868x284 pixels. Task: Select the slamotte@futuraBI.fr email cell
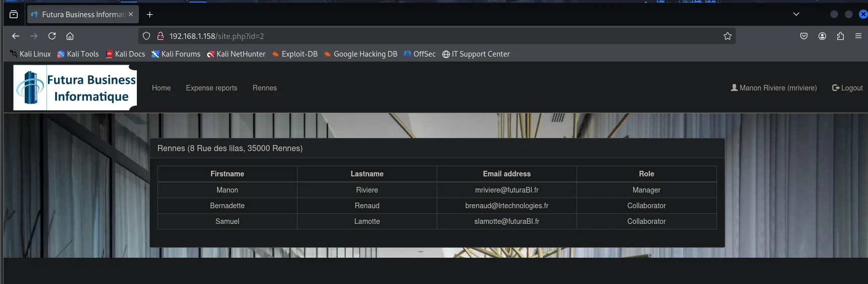click(x=506, y=221)
